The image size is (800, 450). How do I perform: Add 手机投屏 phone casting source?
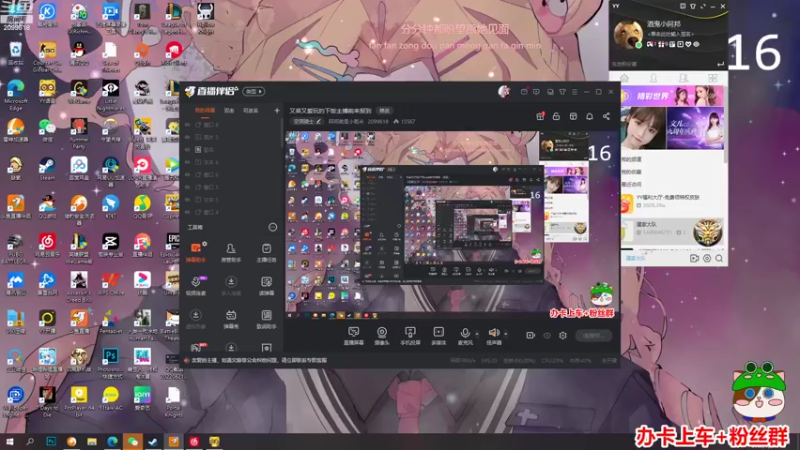[410, 336]
